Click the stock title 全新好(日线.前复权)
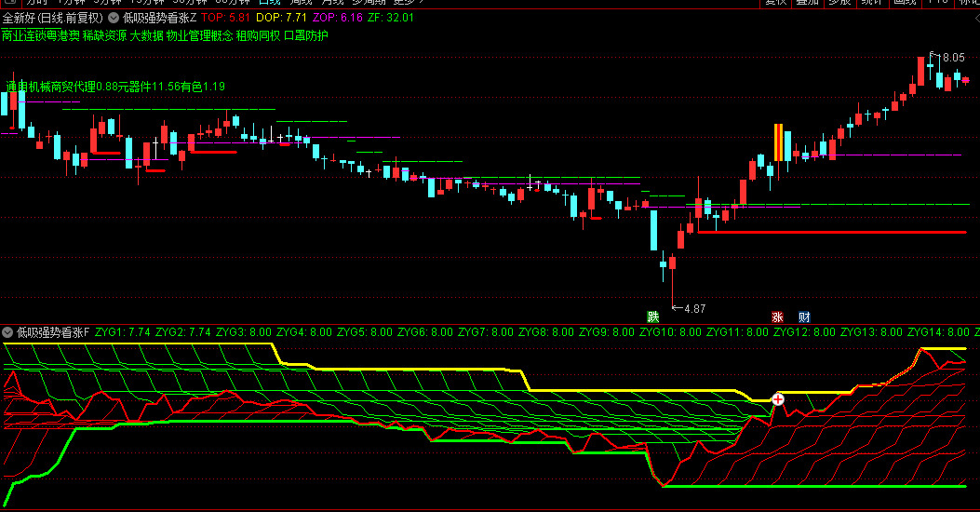Viewport: 980px width, 512px height. [x=53, y=18]
